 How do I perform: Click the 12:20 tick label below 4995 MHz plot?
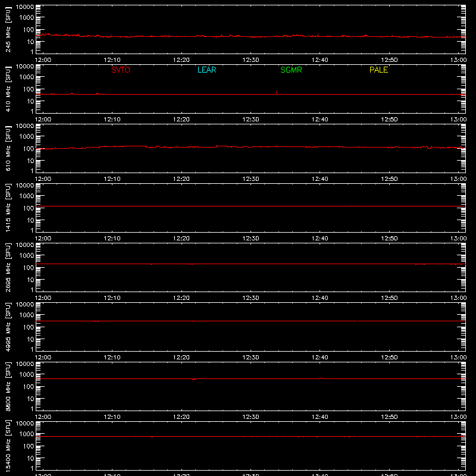[x=181, y=358]
